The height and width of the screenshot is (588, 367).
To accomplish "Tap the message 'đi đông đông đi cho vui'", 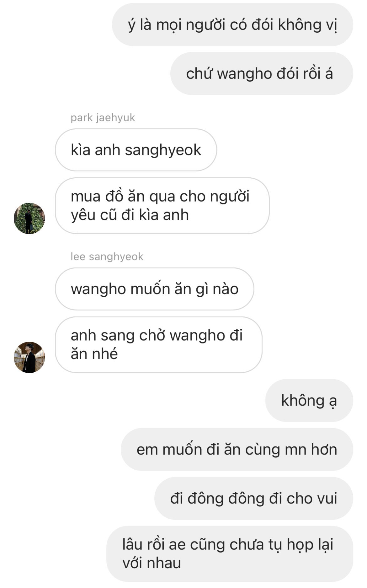I will [x=253, y=498].
